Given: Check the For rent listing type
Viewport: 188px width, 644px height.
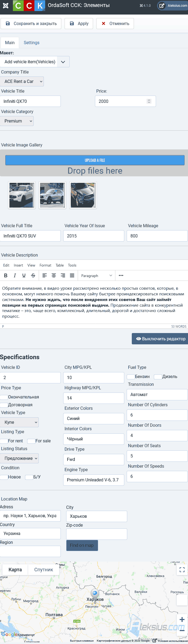Looking at the screenshot, I should pos(4,441).
